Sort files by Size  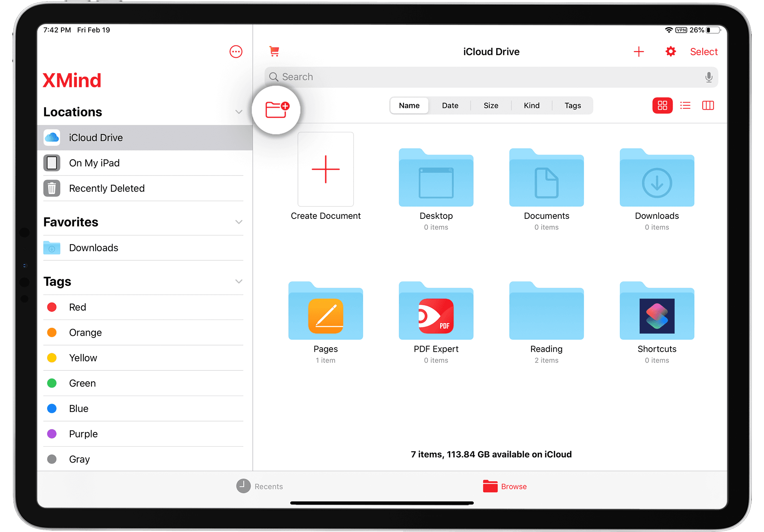pos(491,106)
